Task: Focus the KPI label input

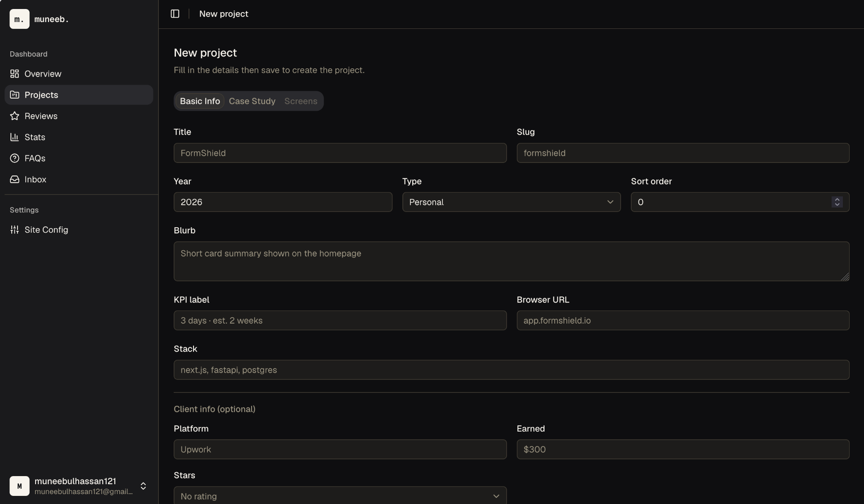Action: coord(340,320)
